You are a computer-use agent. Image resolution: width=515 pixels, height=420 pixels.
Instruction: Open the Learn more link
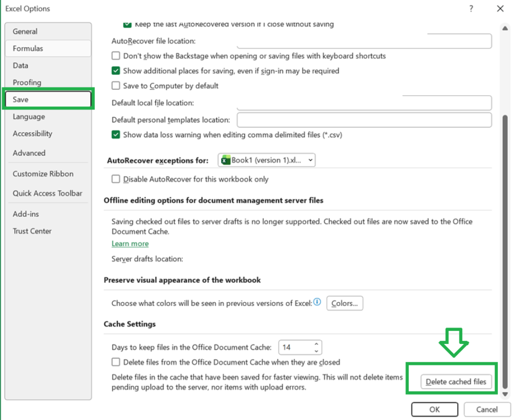tap(130, 243)
